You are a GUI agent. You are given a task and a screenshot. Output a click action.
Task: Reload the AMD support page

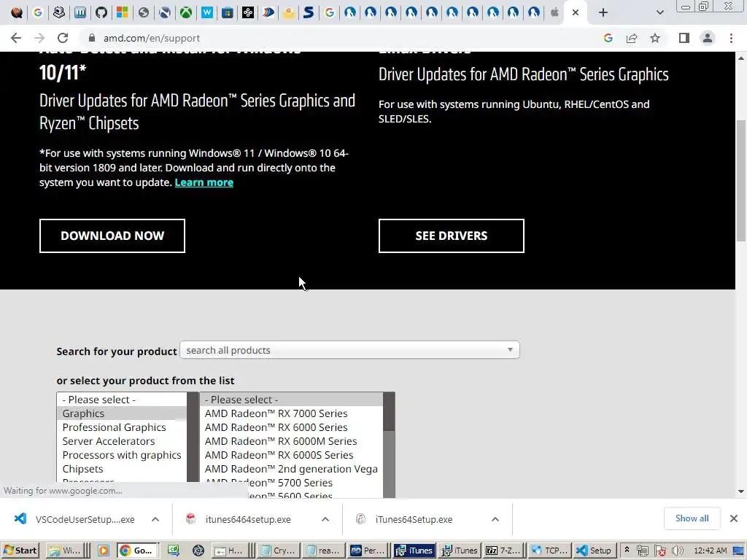(x=63, y=38)
